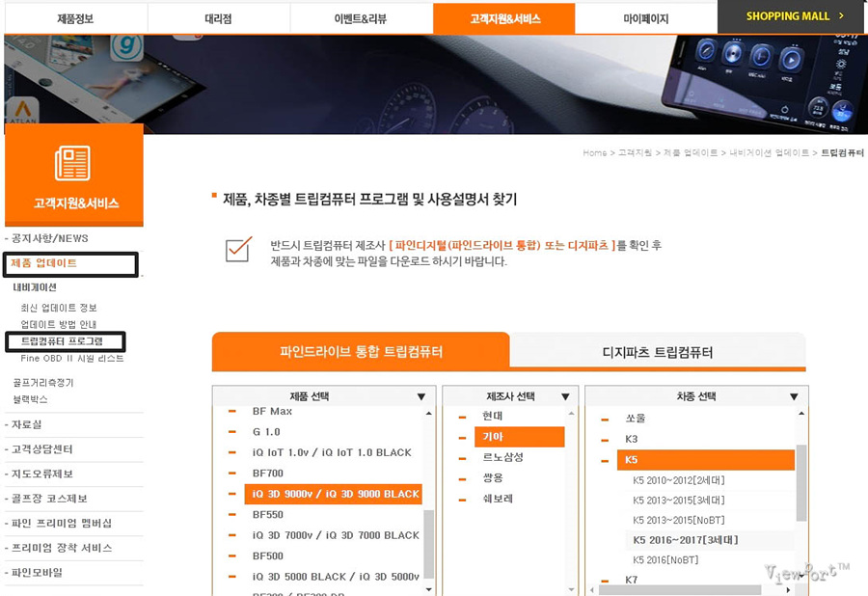868x596 pixels.
Task: Click the product list vertical scrollbar thumb
Action: [428, 545]
